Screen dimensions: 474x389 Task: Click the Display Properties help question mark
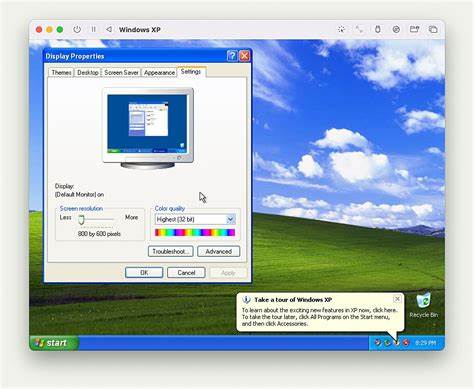click(x=232, y=56)
